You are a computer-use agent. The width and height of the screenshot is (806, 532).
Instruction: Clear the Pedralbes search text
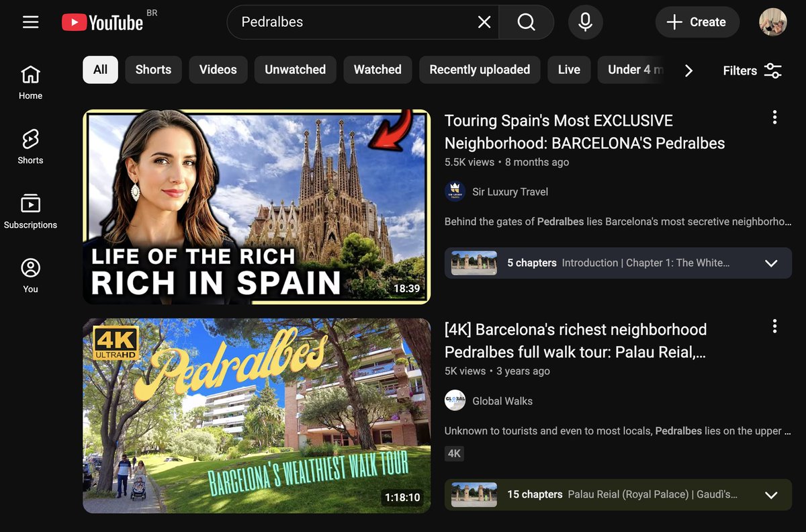click(x=484, y=22)
